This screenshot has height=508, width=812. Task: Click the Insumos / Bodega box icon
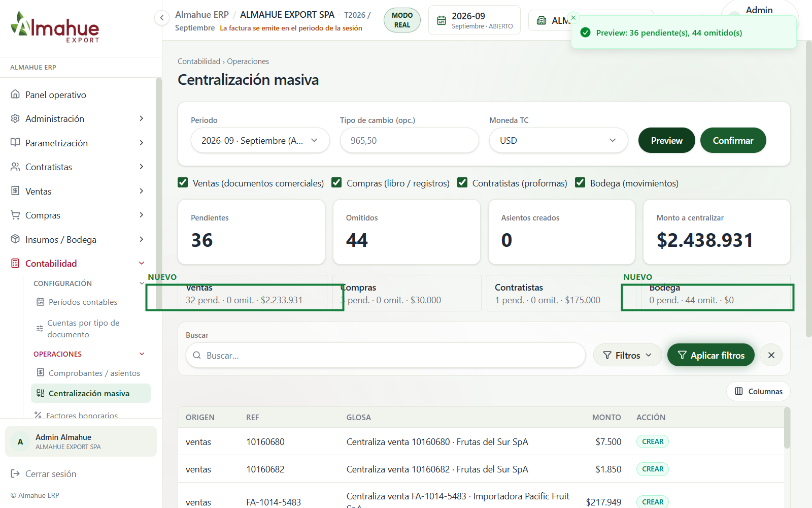click(15, 239)
